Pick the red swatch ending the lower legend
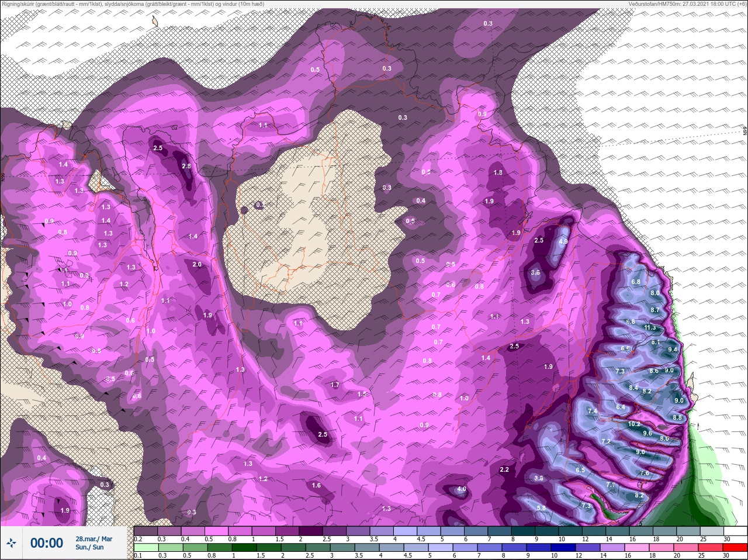Viewport: 748px width, 560px height. pyautogui.click(x=734, y=547)
